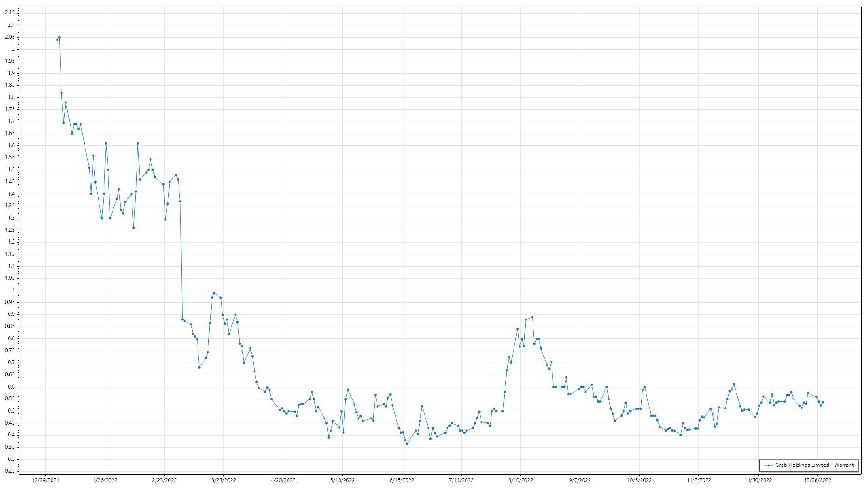Click the highest data point near 2.05
Image resolution: width=868 pixels, height=488 pixels.
tap(59, 38)
